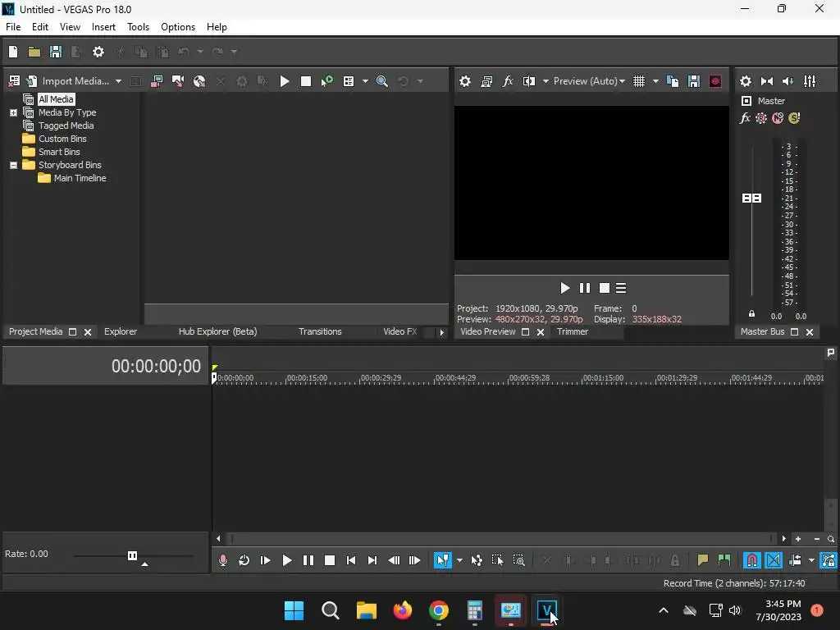Collapse the Storyboard Bins node
Viewport: 840px width, 630px height.
point(13,165)
